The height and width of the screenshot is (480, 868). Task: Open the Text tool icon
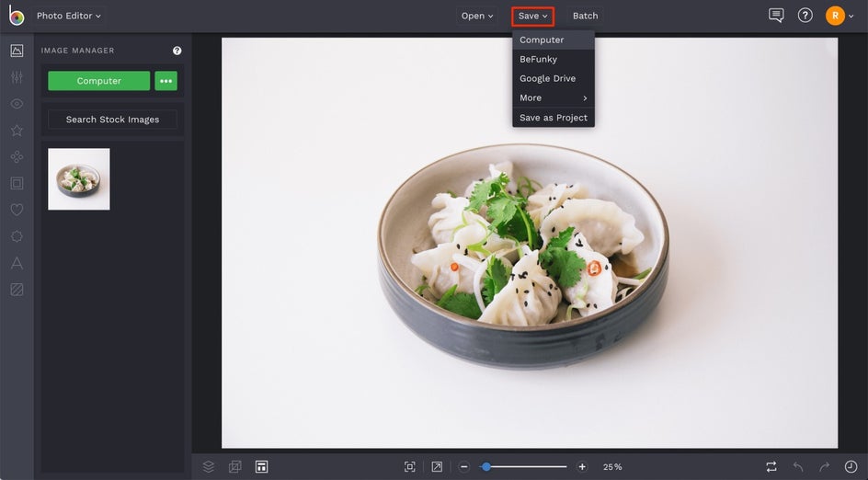(17, 263)
